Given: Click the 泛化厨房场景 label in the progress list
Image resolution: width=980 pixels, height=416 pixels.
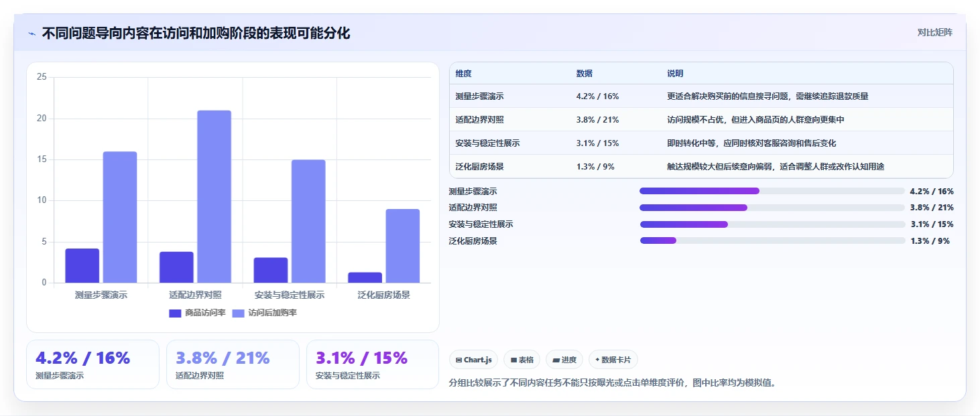Looking at the screenshot, I should [473, 241].
